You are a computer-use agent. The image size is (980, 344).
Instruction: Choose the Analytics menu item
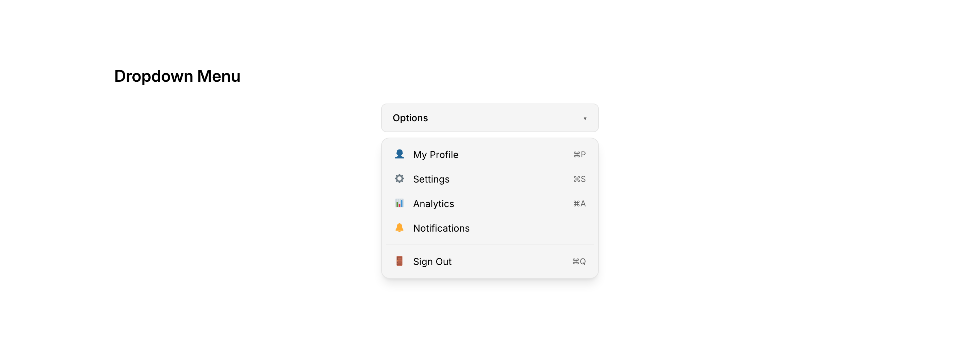tap(433, 204)
